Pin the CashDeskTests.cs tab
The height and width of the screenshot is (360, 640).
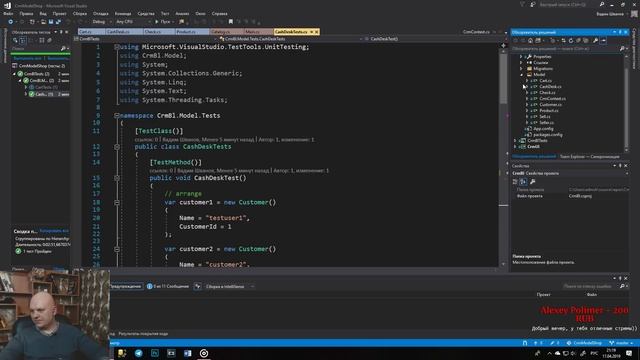(311, 32)
